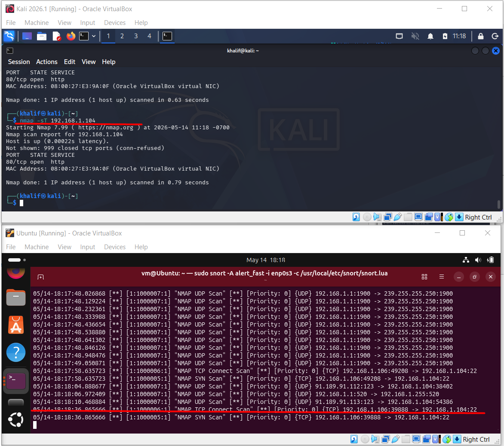Viewport: 504px width, 446px height.
Task: Open the file manager from Kali panel
Action: click(41, 36)
